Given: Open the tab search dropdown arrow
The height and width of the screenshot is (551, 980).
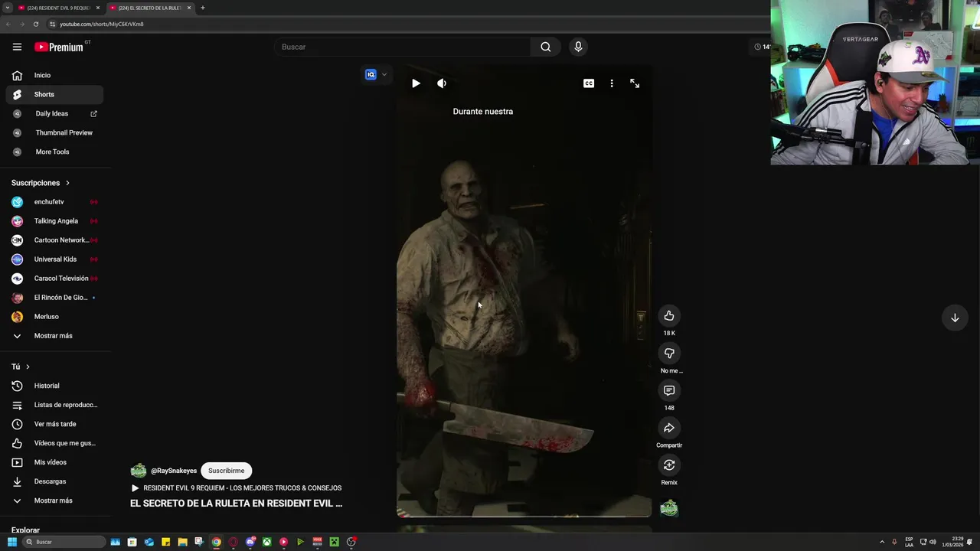Looking at the screenshot, I should point(7,8).
